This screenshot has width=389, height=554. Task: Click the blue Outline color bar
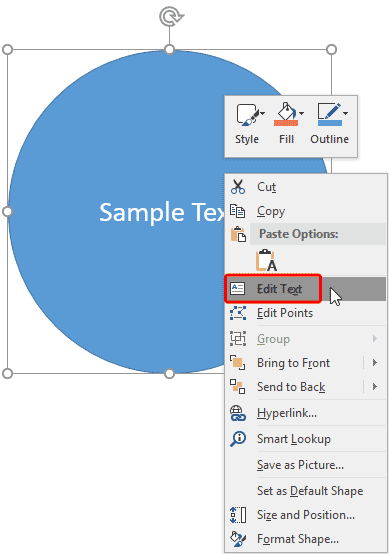330,123
